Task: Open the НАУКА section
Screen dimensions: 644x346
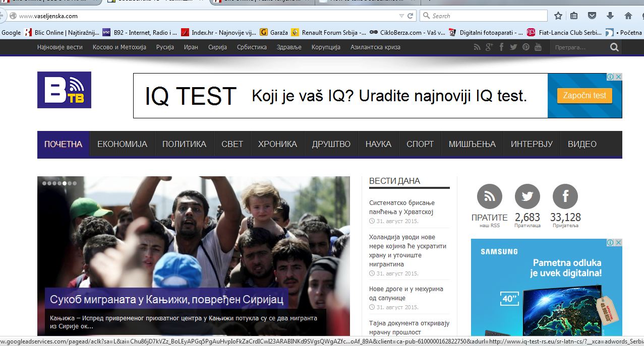Action: 379,145
